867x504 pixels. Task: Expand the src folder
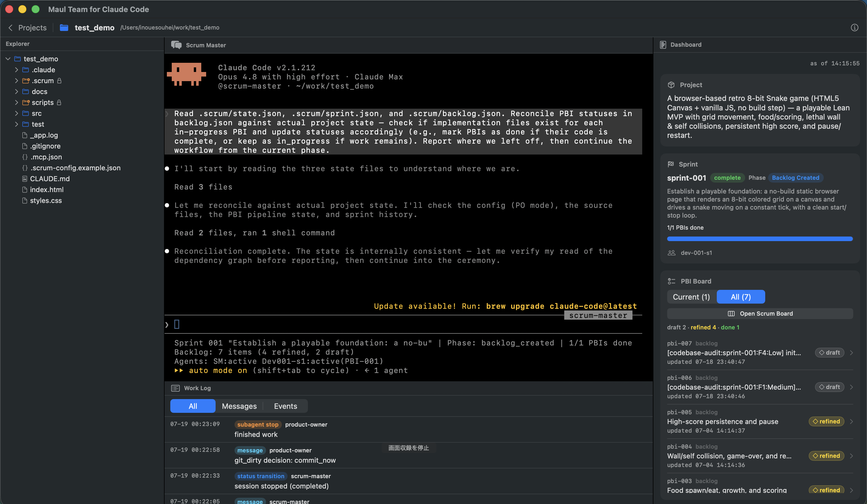pos(16,113)
